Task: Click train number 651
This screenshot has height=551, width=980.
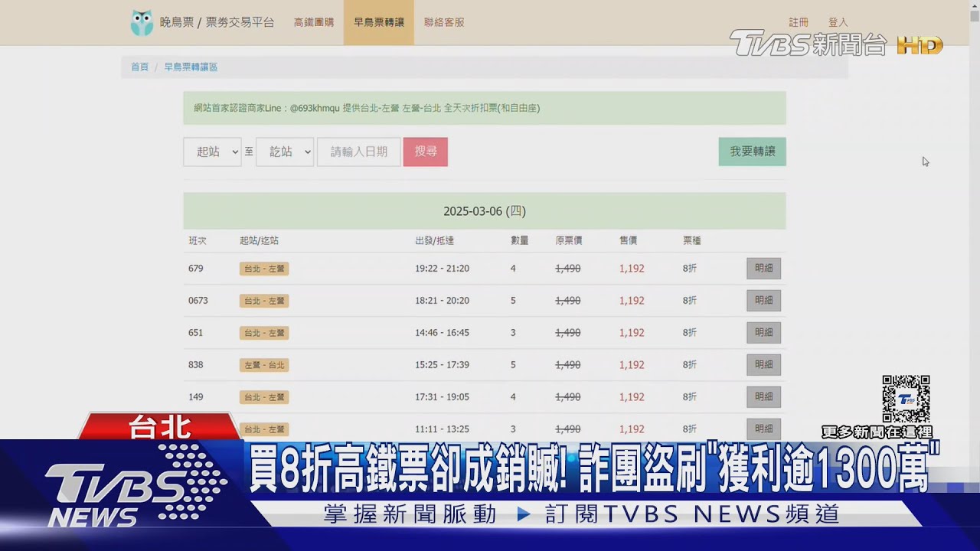Action: pos(196,333)
